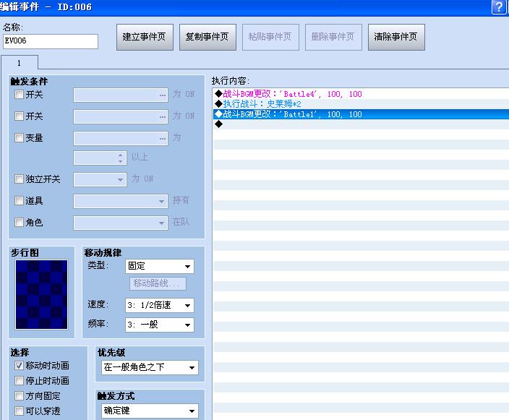Open the 优先级 dropdown 在一般角色之下
The image size is (509, 420).
point(150,368)
